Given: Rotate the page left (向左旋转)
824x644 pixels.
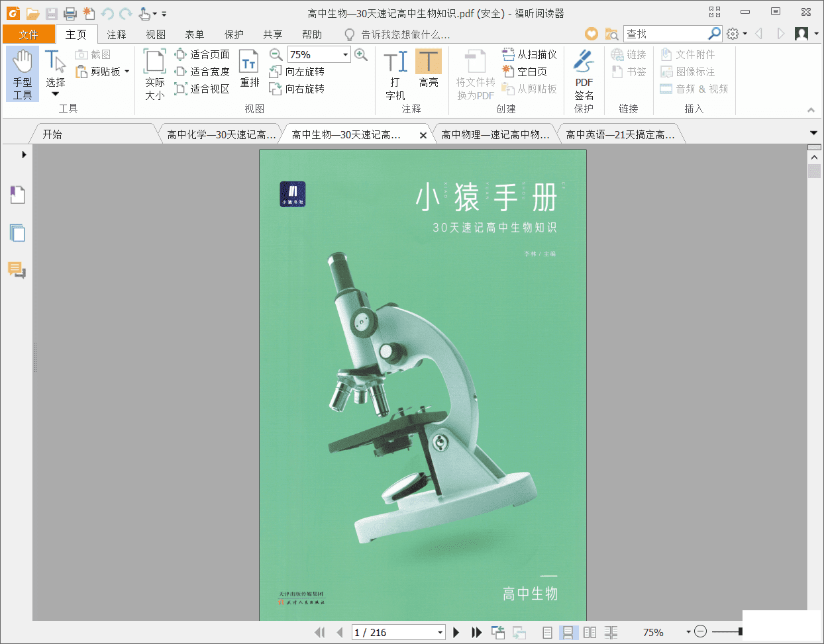Looking at the screenshot, I should point(297,71).
